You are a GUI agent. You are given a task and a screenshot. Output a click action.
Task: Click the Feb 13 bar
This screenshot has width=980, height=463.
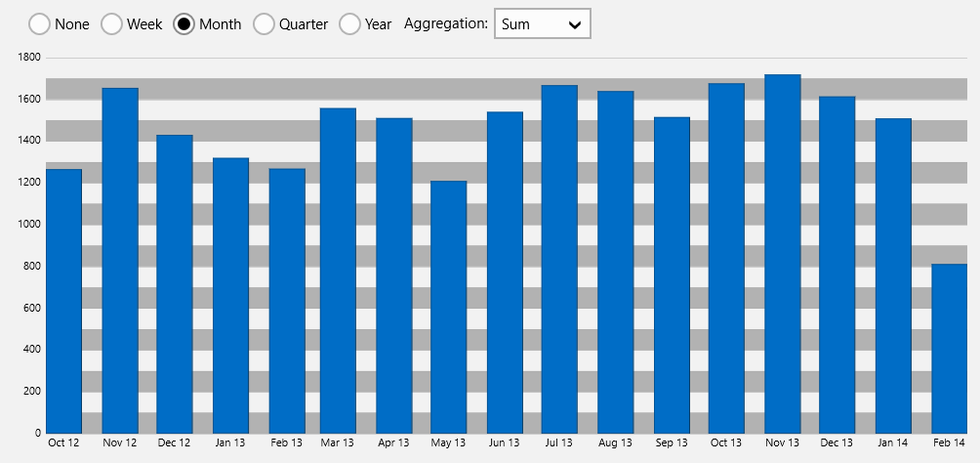coord(288,300)
